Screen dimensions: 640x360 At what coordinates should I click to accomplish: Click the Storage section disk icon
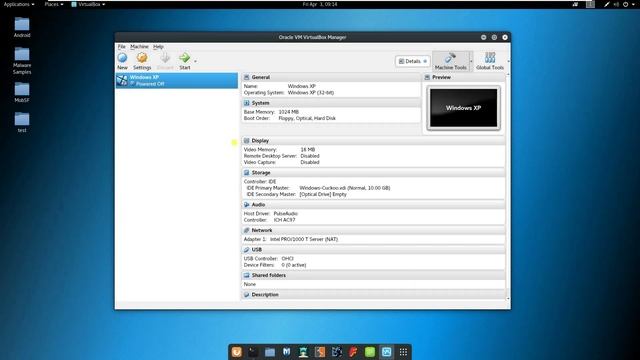(x=247, y=173)
